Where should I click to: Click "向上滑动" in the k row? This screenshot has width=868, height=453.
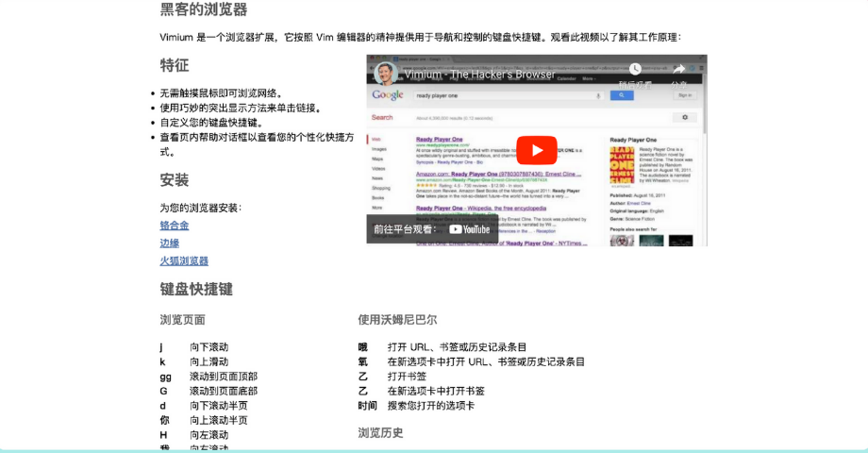[209, 361]
